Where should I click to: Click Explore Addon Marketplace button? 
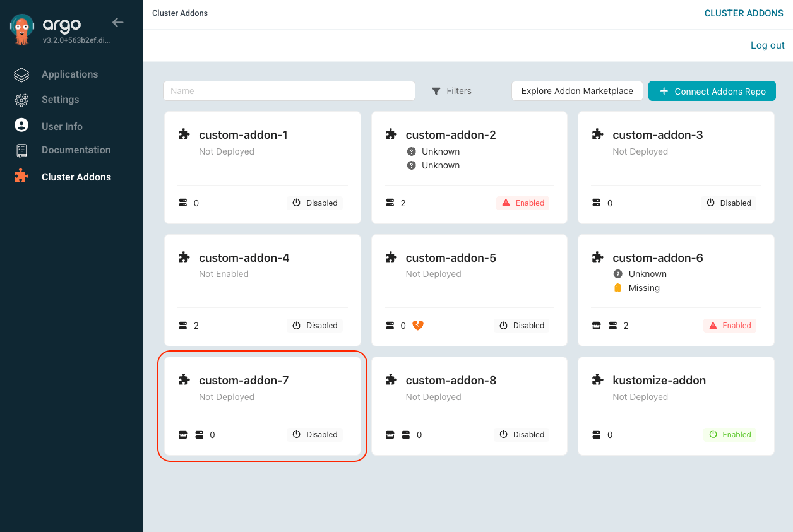[x=576, y=91]
